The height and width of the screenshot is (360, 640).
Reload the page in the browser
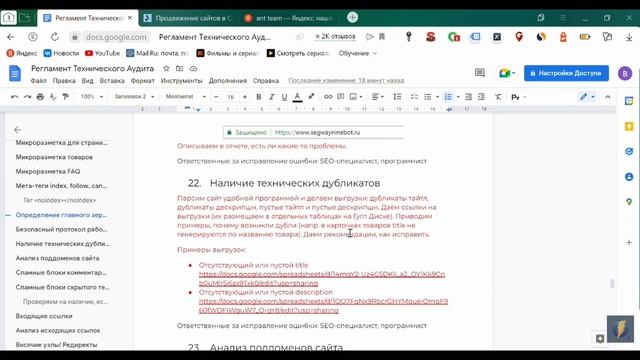[55, 37]
